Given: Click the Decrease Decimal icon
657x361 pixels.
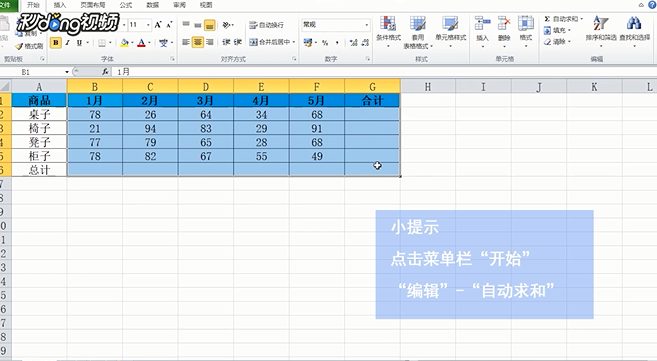Looking at the screenshot, I should 365,42.
